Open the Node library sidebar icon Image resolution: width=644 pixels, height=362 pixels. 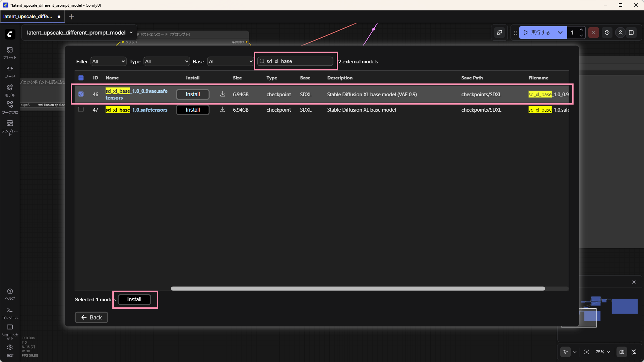[x=10, y=69]
